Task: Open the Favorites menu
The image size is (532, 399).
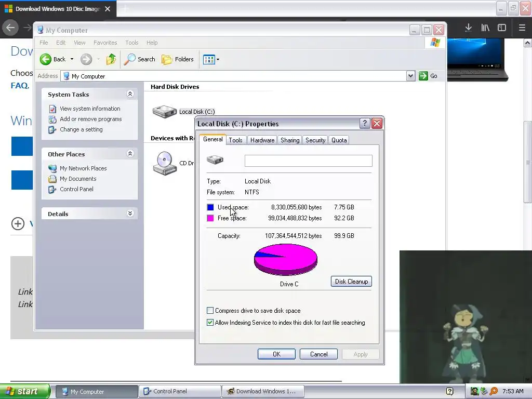Action: pyautogui.click(x=105, y=43)
